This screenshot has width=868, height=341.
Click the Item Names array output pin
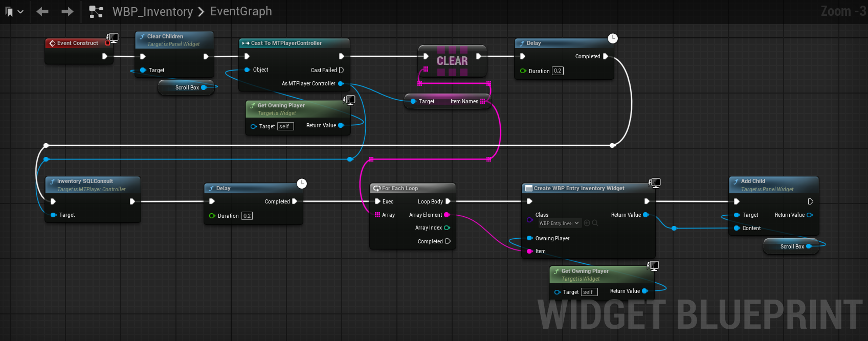point(482,101)
